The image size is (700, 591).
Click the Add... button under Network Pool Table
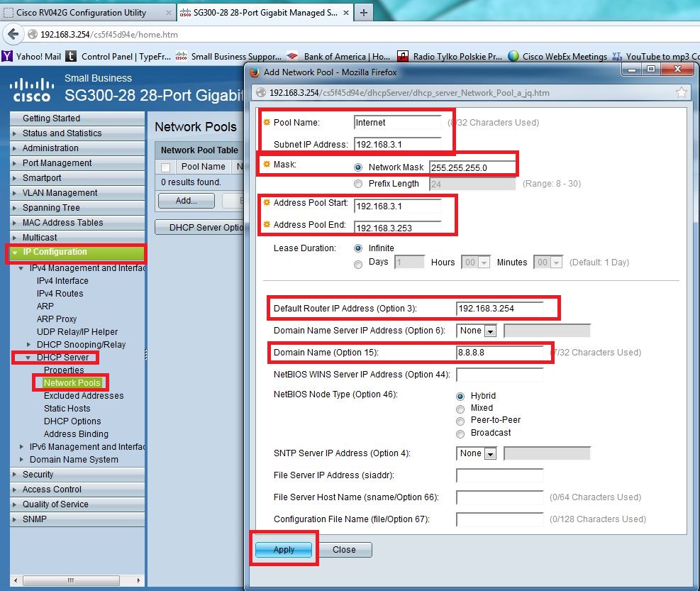tap(186, 201)
